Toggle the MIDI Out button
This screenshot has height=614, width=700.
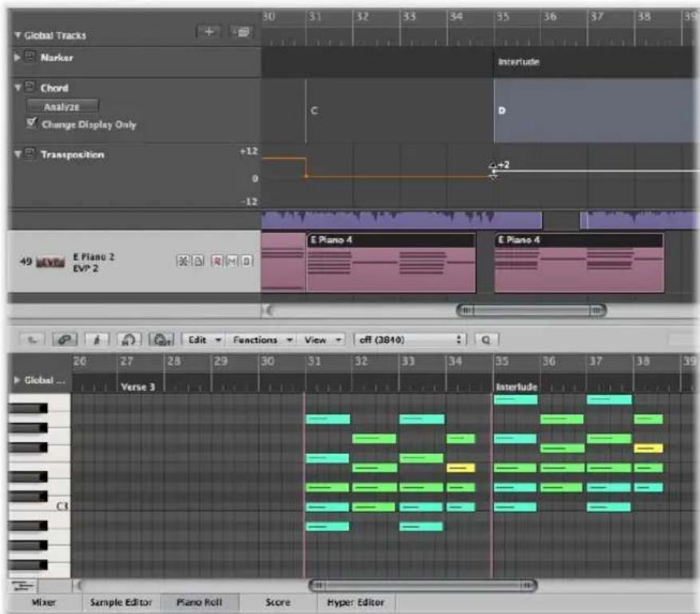click(x=161, y=341)
